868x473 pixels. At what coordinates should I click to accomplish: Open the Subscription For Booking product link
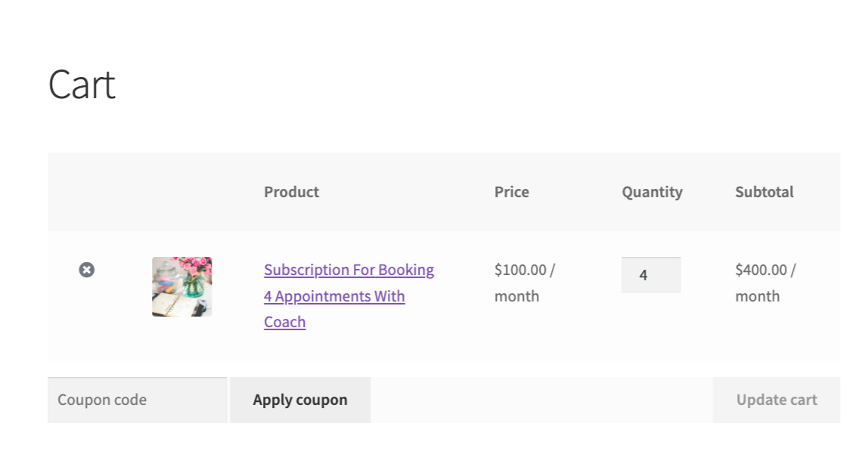pos(349,270)
